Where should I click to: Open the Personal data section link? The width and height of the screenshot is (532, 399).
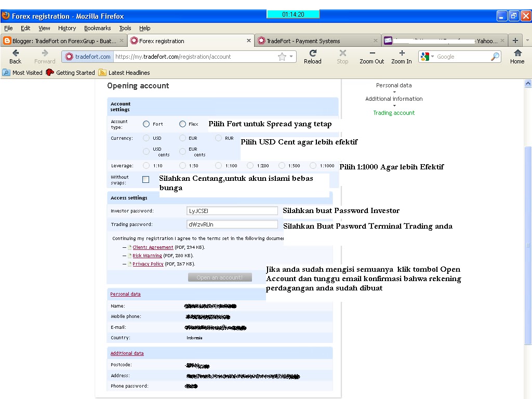point(125,294)
